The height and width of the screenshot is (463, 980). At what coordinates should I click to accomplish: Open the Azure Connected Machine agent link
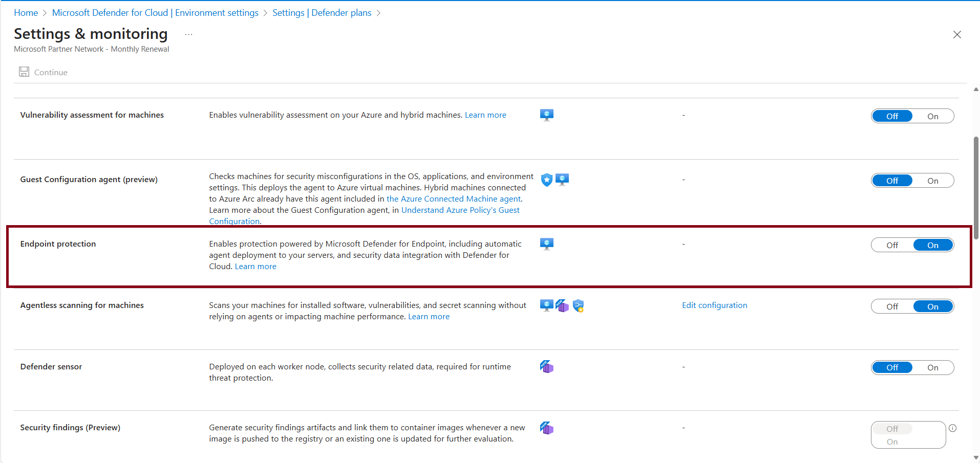click(454, 199)
